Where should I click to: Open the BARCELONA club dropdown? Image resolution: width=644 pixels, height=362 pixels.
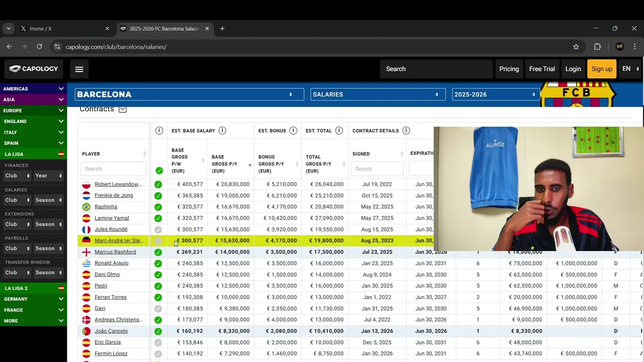pos(189,95)
